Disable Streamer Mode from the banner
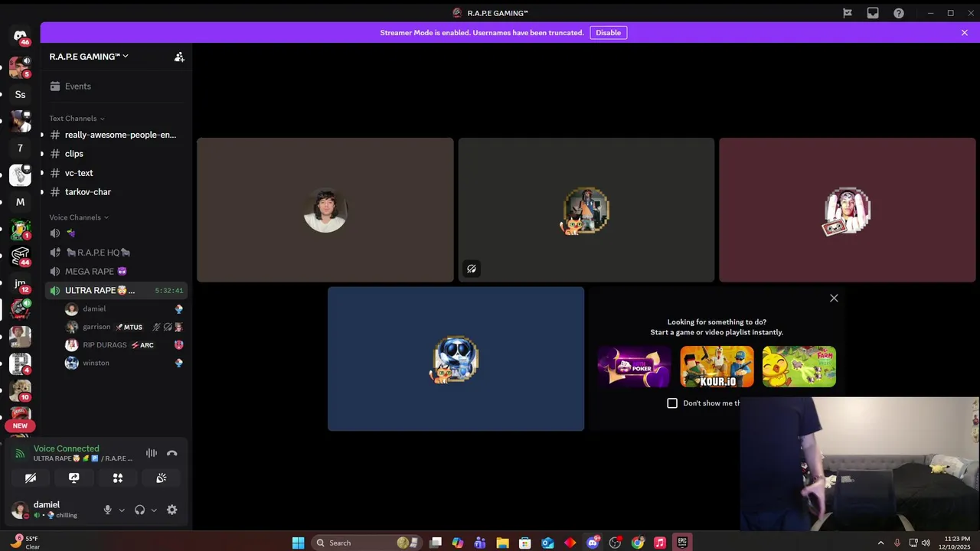 [x=609, y=33]
